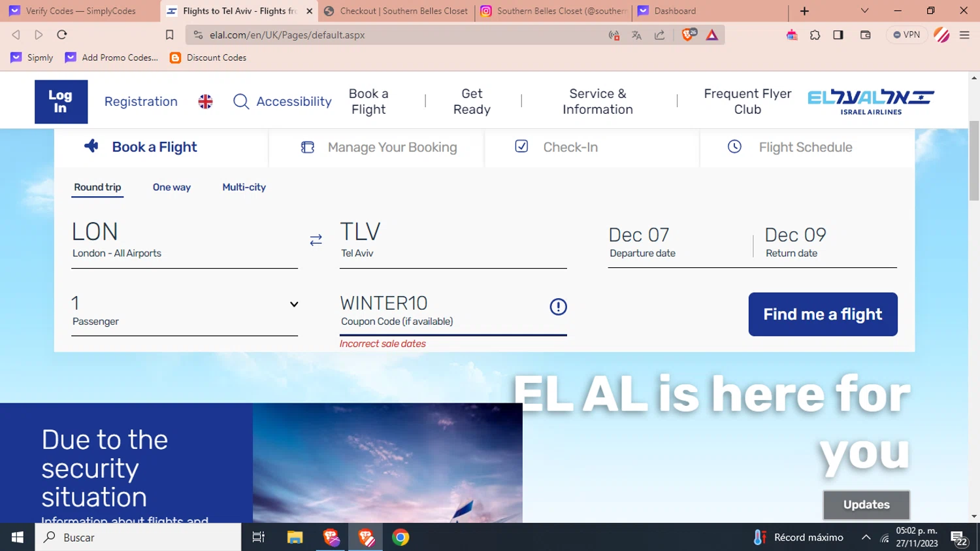
Task: Click the browser address bar URL
Action: pos(287,35)
